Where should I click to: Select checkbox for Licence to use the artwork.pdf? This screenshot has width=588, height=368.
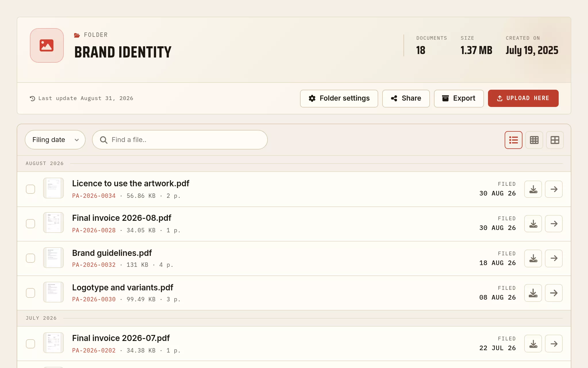(30, 189)
